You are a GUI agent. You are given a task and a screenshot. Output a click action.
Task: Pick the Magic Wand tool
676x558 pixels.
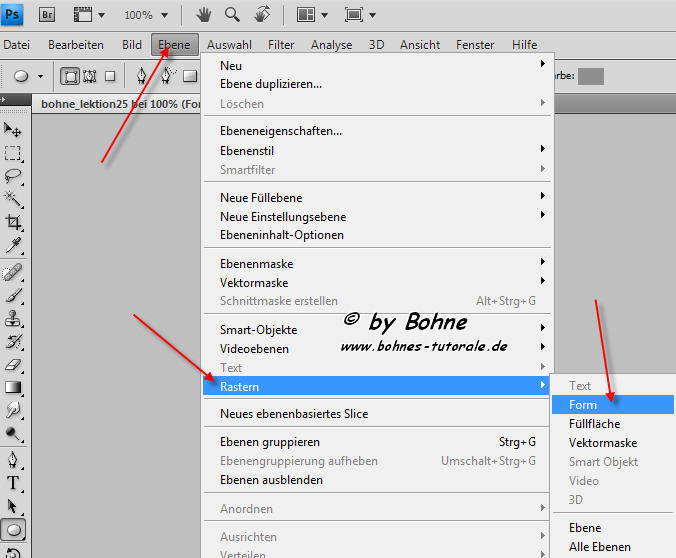pyautogui.click(x=13, y=198)
